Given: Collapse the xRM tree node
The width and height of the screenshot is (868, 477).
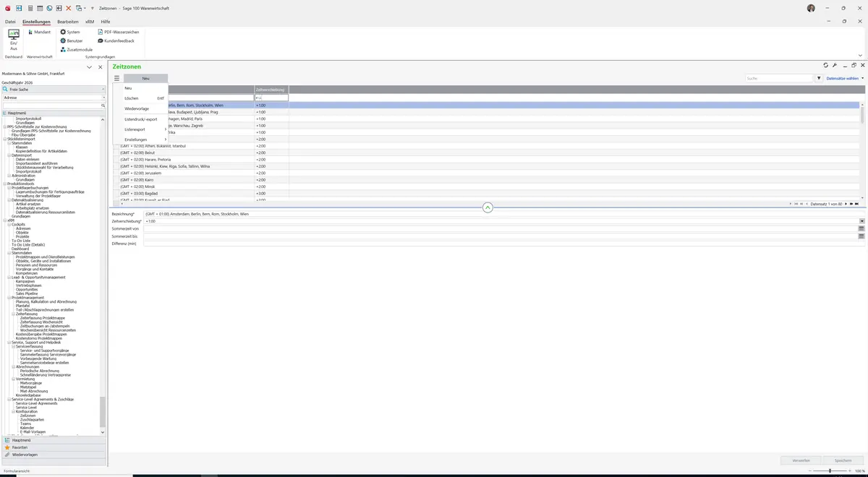Looking at the screenshot, I should click(x=4, y=220).
